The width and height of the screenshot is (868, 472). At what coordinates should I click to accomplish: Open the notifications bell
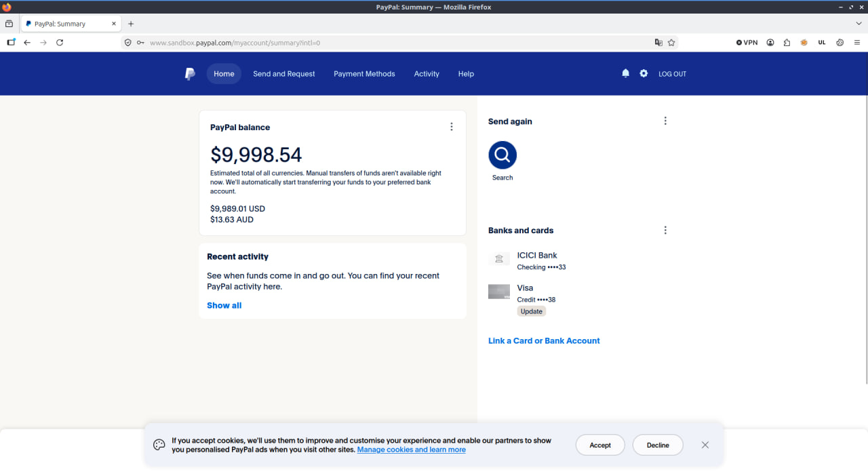pos(625,73)
